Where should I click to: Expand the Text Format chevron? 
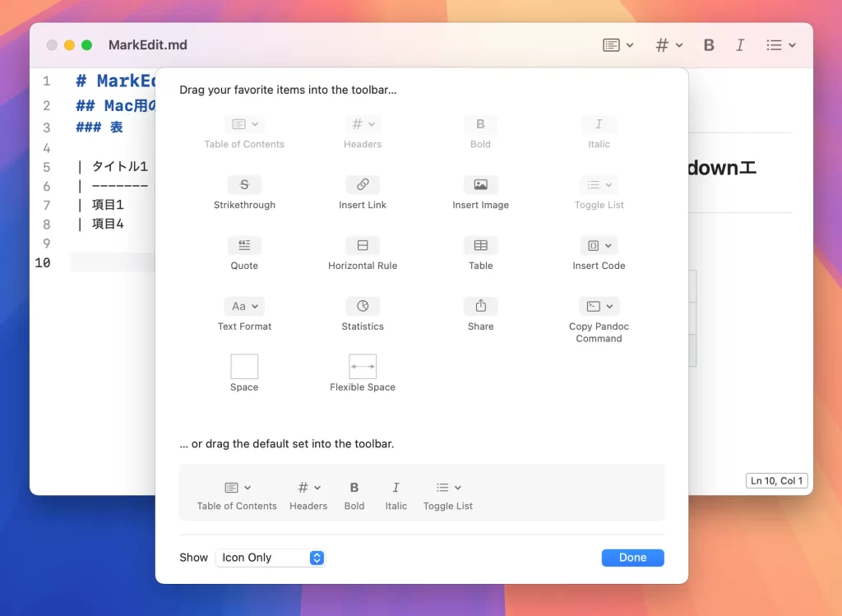pyautogui.click(x=255, y=306)
